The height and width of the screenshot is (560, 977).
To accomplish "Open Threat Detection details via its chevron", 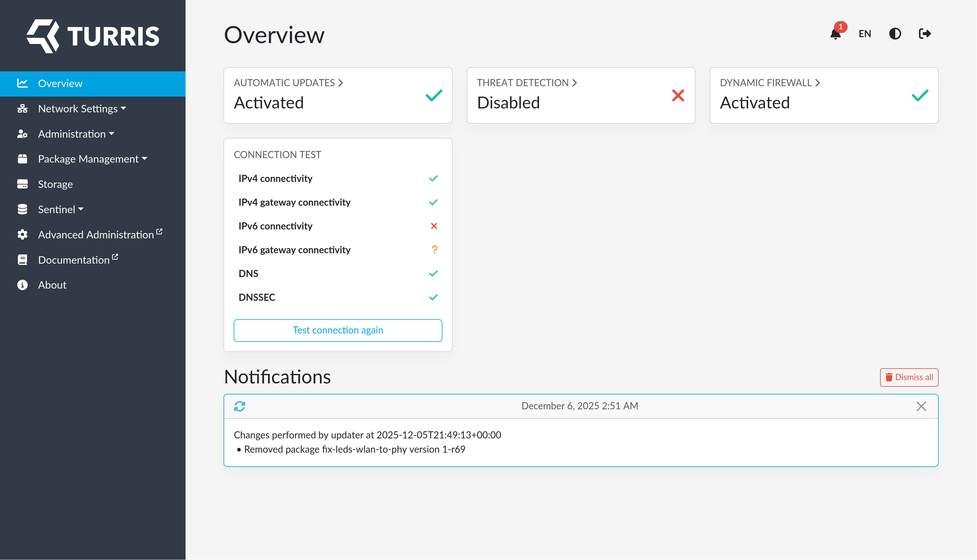I will click(575, 82).
